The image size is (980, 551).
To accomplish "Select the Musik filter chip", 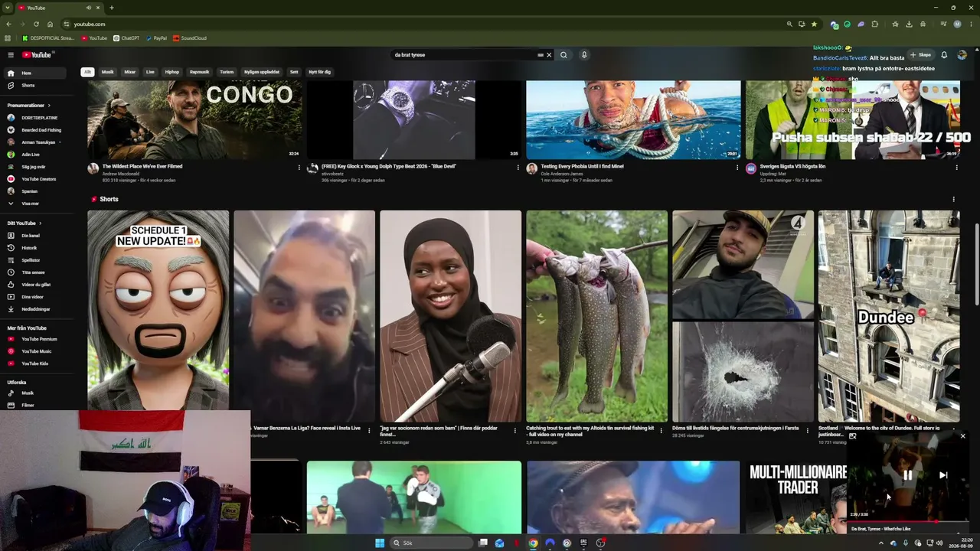I will coord(108,72).
